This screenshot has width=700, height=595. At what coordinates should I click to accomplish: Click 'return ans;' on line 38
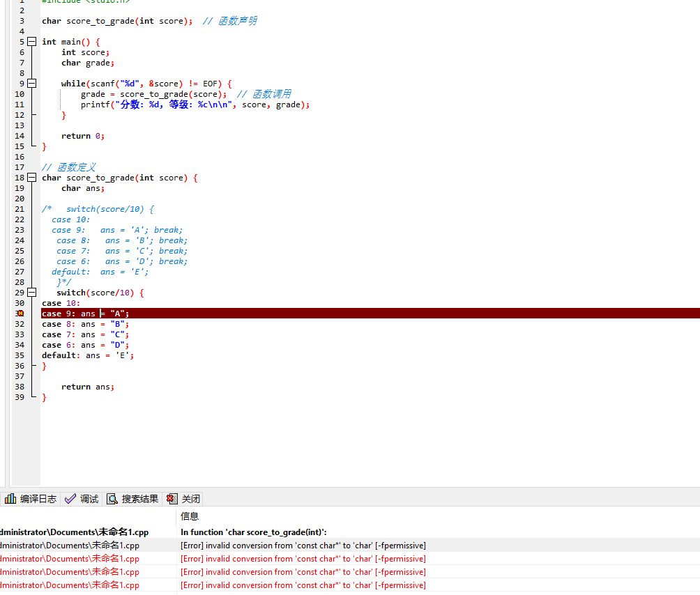click(x=88, y=387)
